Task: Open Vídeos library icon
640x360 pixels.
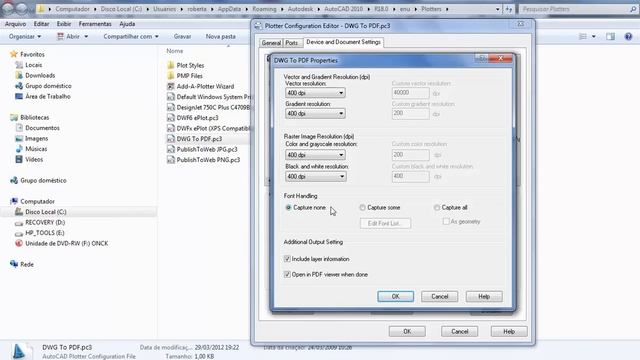Action: pyautogui.click(x=19, y=159)
